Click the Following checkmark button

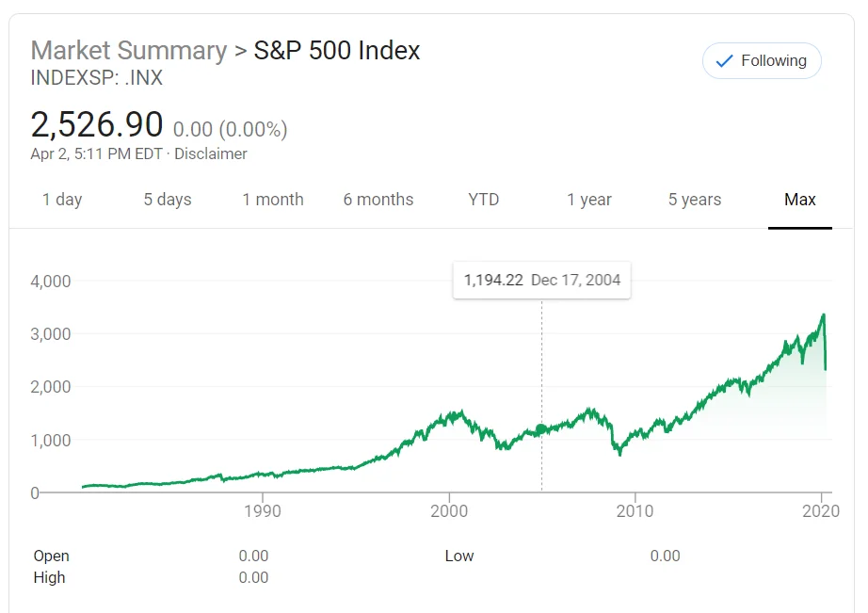[761, 61]
